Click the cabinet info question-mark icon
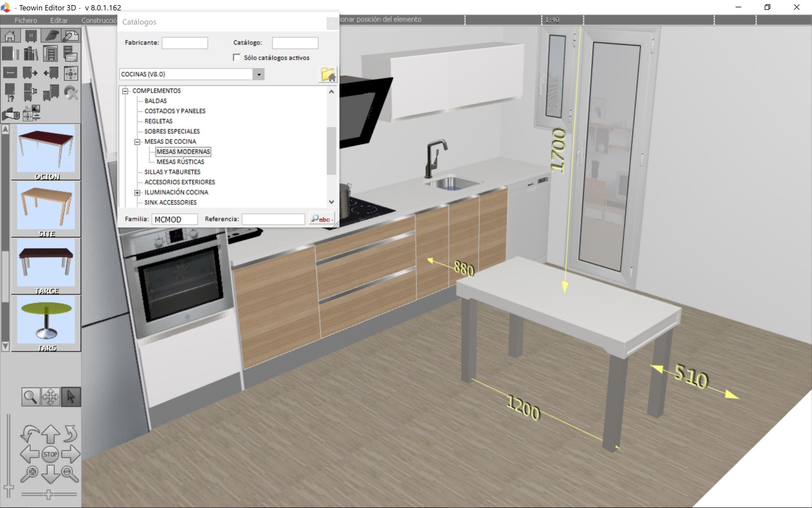 [10, 92]
